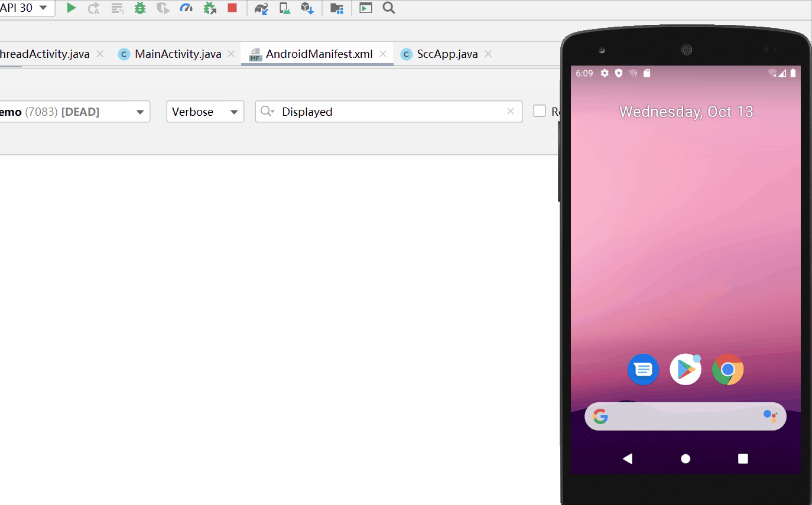This screenshot has height=505, width=812.
Task: Tap the Google Assistant icon in search bar
Action: tap(770, 416)
